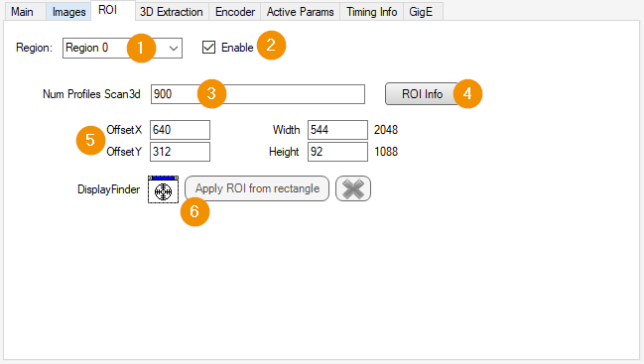Switch to the Main tab
Screen dimensions: 644x364
click(22, 12)
